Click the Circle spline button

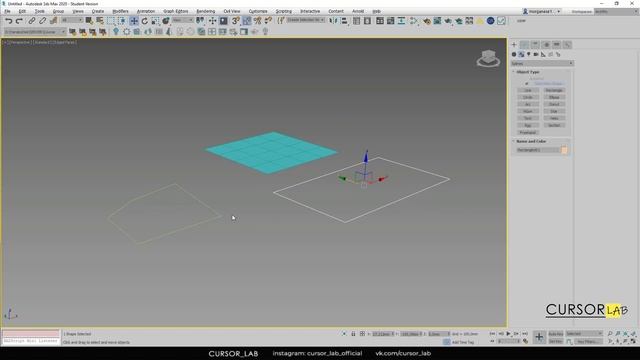[x=528, y=97]
